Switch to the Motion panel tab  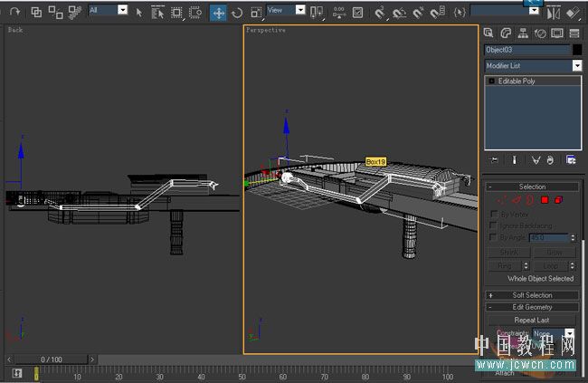coord(540,33)
